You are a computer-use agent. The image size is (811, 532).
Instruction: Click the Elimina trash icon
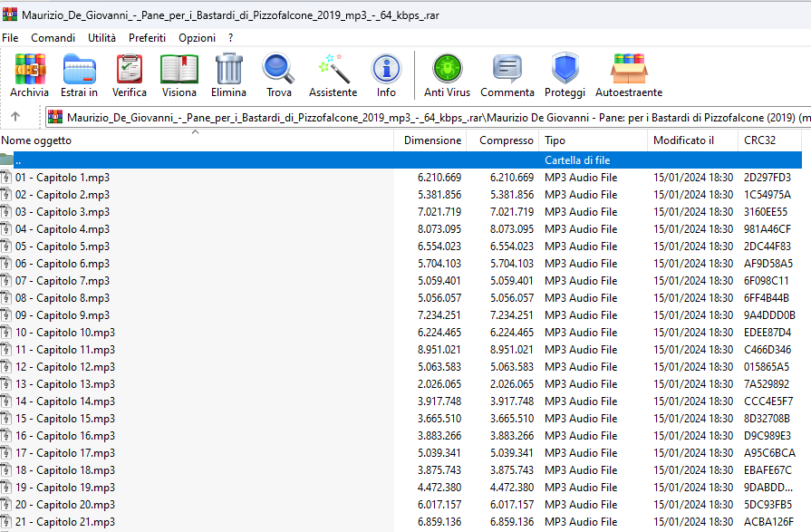228,69
